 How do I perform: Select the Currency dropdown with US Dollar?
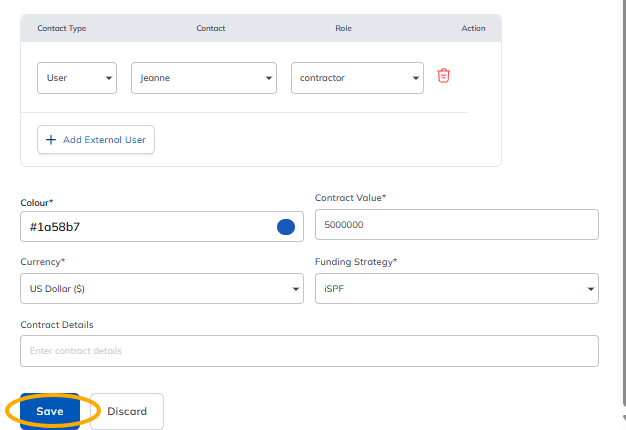click(x=161, y=288)
